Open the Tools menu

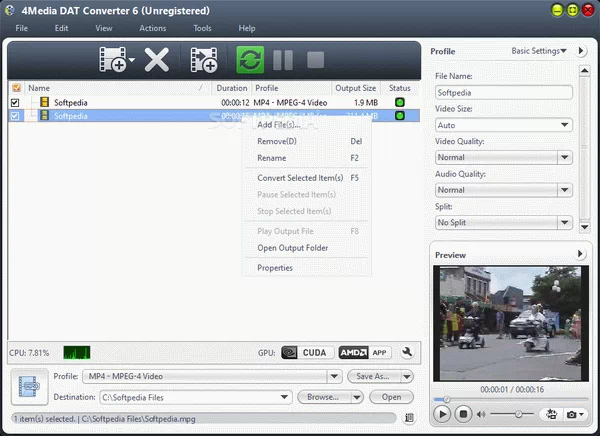click(x=202, y=28)
